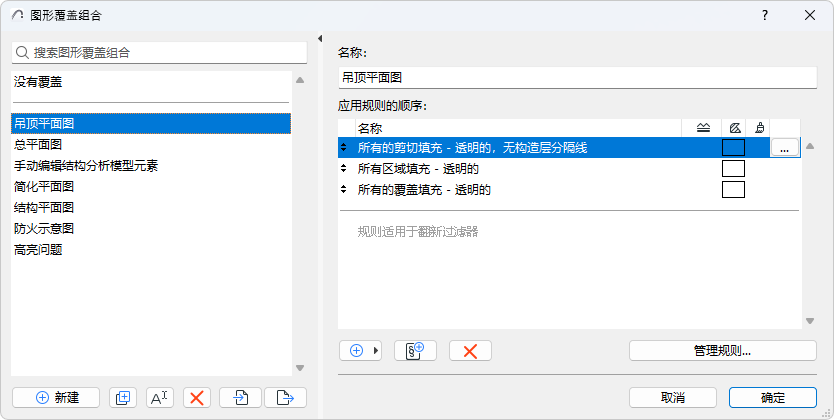Click the 管理规则... button

tap(722, 351)
